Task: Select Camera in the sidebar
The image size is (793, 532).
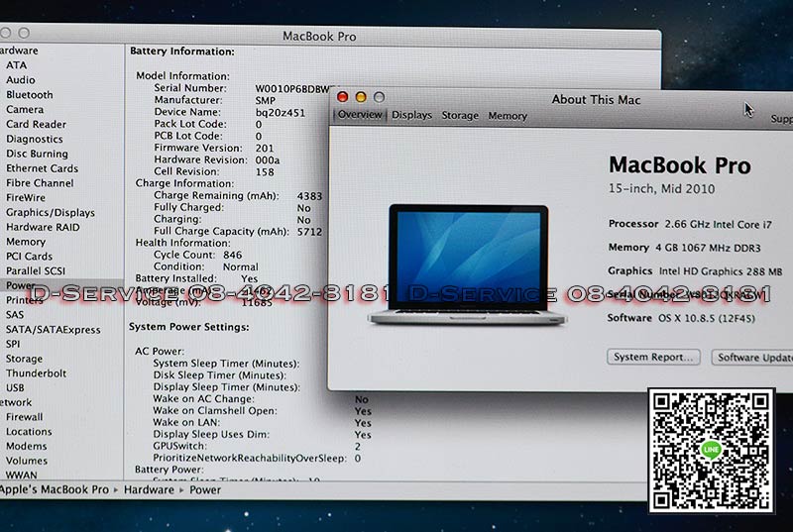Action: click(x=25, y=109)
